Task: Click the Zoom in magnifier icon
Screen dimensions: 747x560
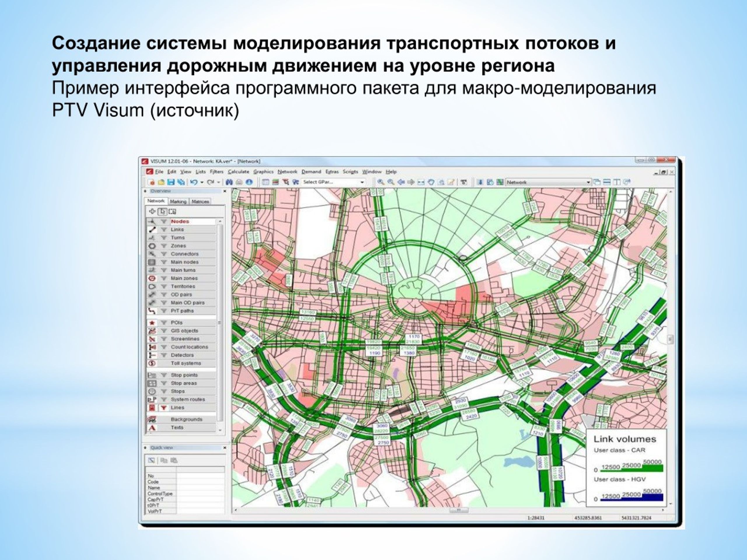Action: click(x=381, y=182)
